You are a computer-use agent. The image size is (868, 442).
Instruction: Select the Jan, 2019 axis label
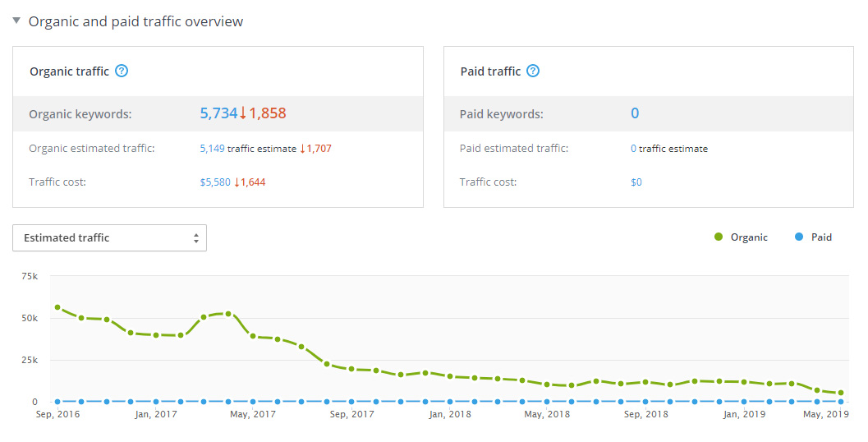(x=744, y=414)
